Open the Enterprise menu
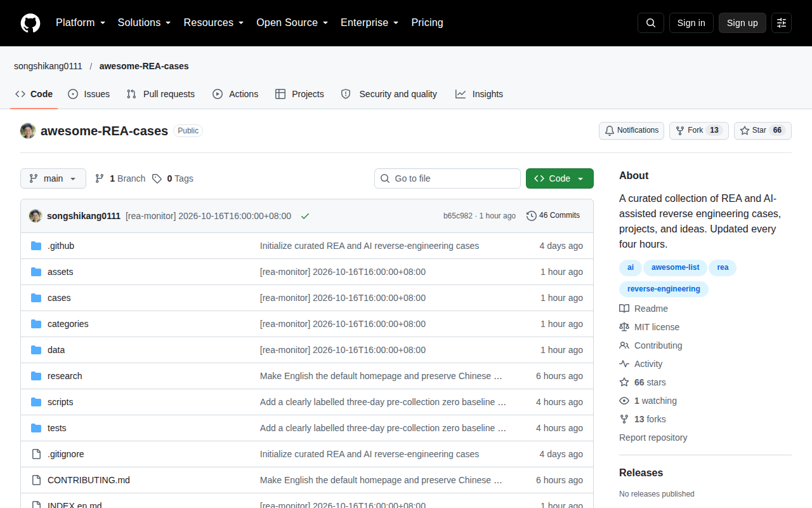 pos(369,23)
